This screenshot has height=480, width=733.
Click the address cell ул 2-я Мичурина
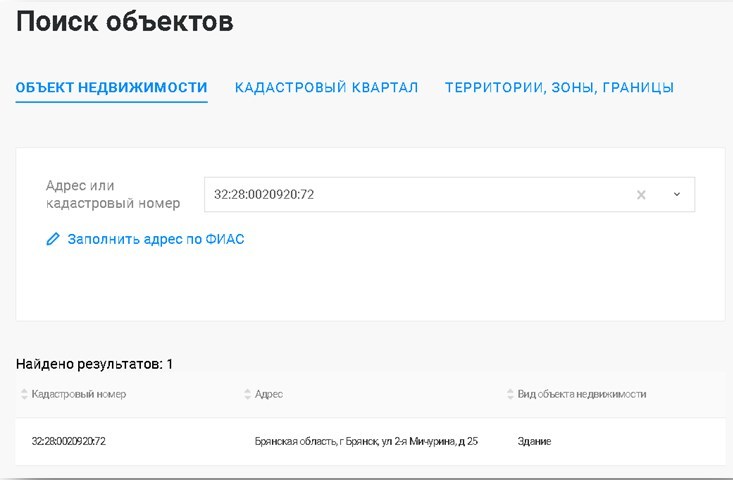click(x=367, y=441)
